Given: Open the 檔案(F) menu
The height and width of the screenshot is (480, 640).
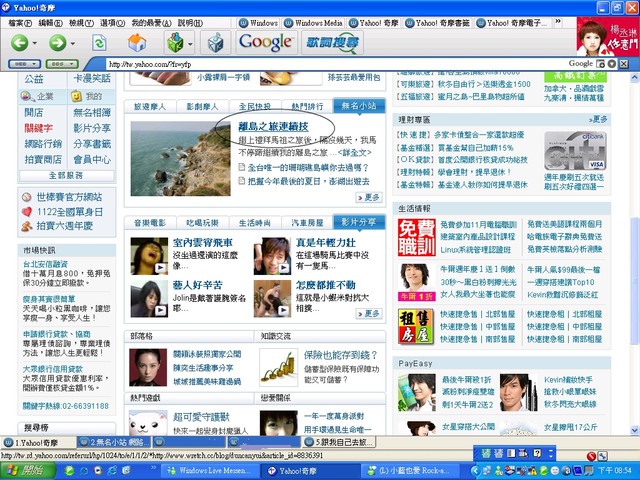Looking at the screenshot, I should [x=20, y=23].
